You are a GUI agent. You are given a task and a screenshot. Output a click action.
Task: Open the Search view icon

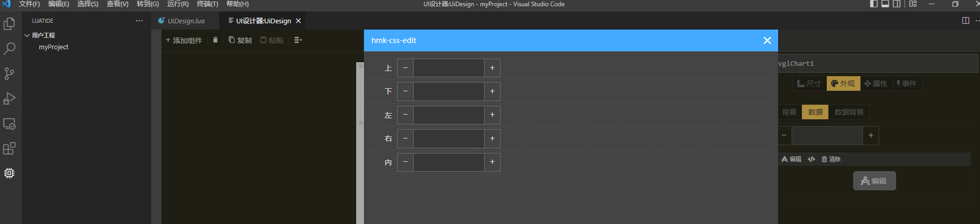[9, 49]
